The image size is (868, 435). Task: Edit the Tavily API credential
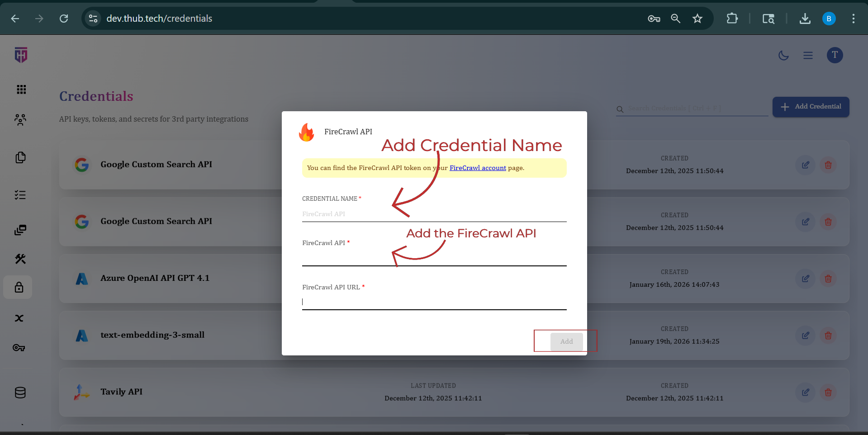(x=805, y=392)
